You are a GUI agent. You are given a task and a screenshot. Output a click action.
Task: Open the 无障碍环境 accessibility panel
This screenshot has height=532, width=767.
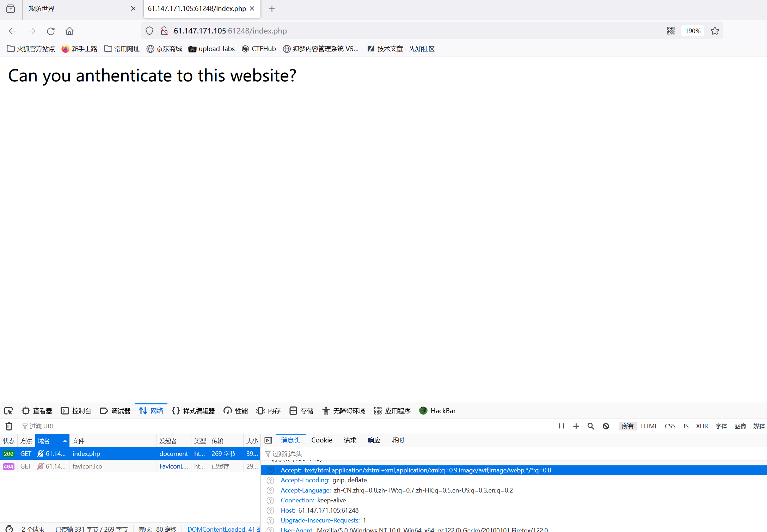coord(344,411)
